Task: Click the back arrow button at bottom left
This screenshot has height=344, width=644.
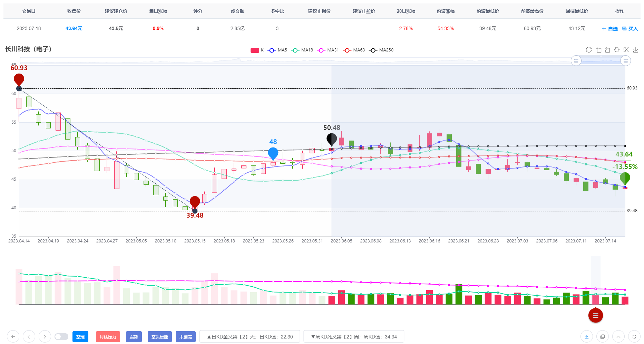Action: [13, 336]
